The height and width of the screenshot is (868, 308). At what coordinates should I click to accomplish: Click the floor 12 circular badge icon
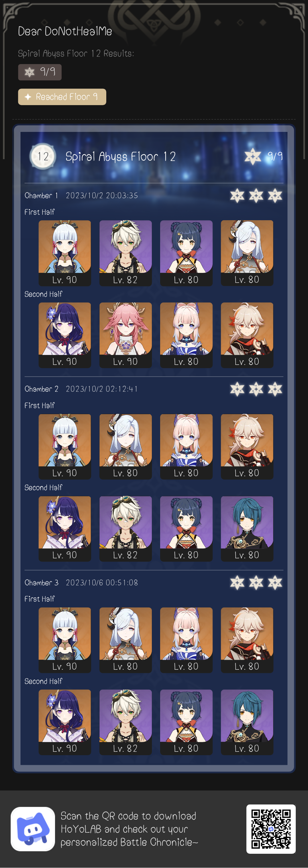pyautogui.click(x=42, y=156)
